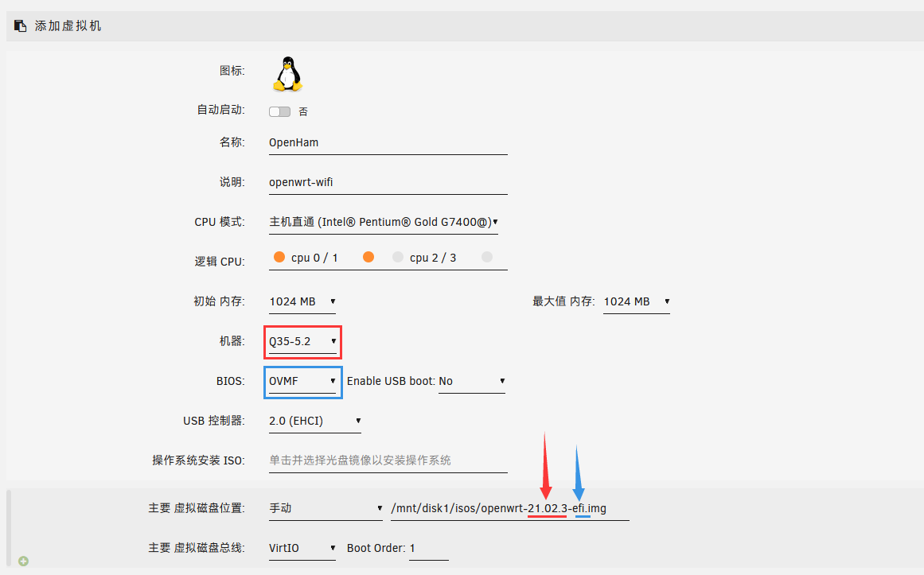This screenshot has height=575, width=924.
Task: Click the Add VM header icon
Action: (21, 26)
